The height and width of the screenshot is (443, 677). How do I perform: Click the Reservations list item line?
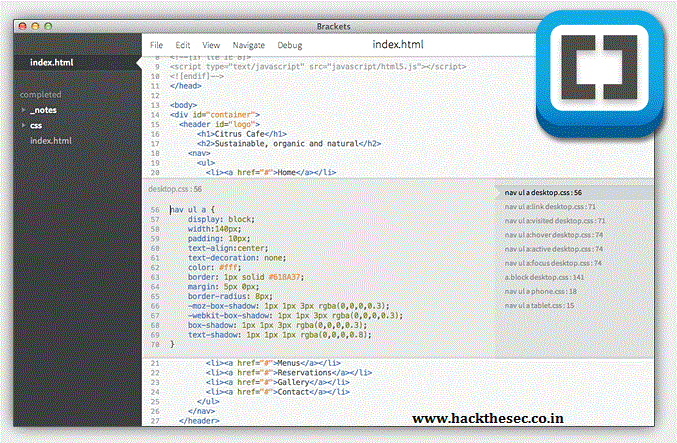click(289, 373)
